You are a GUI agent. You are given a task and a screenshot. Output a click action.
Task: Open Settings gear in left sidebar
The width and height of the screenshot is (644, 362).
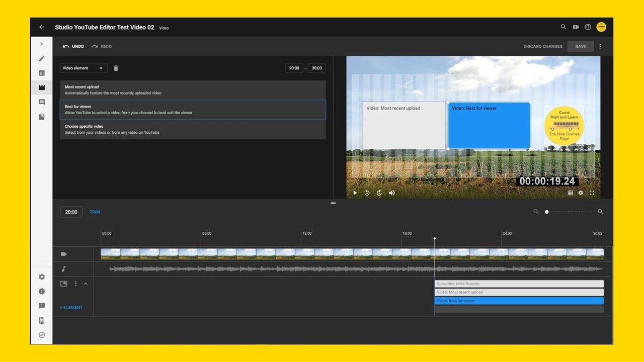[42, 277]
